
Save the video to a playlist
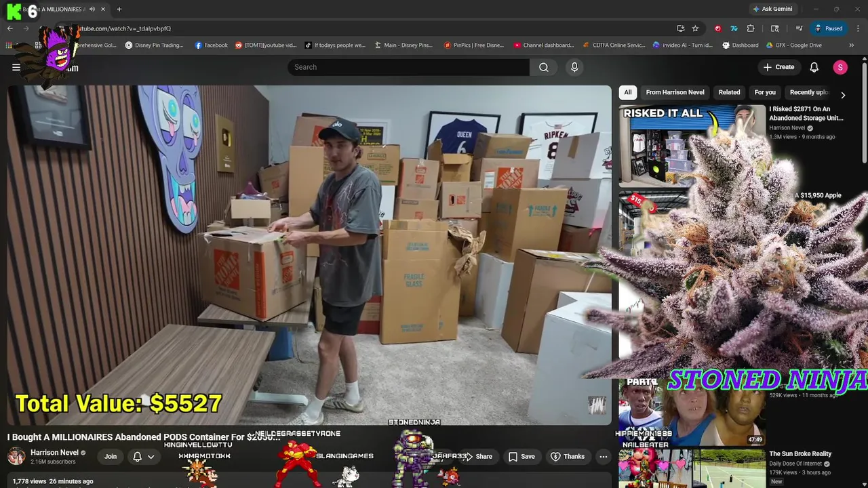tap(521, 456)
